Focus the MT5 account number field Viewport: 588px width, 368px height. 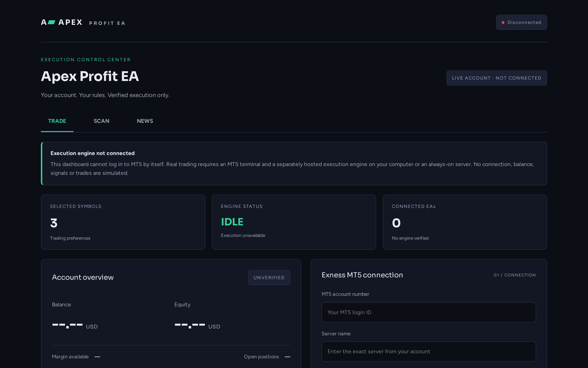tap(429, 312)
